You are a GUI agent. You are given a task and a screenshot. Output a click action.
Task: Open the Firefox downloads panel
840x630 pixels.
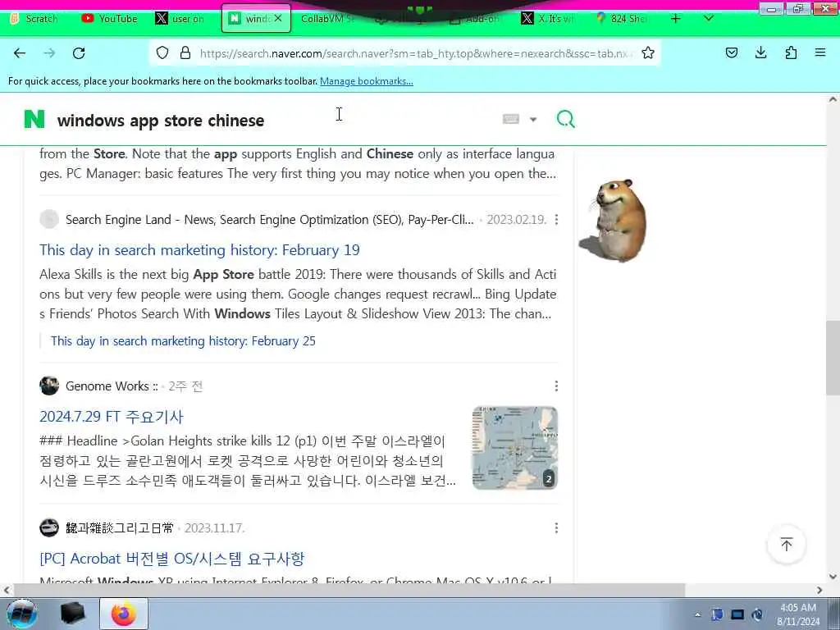[x=760, y=52]
